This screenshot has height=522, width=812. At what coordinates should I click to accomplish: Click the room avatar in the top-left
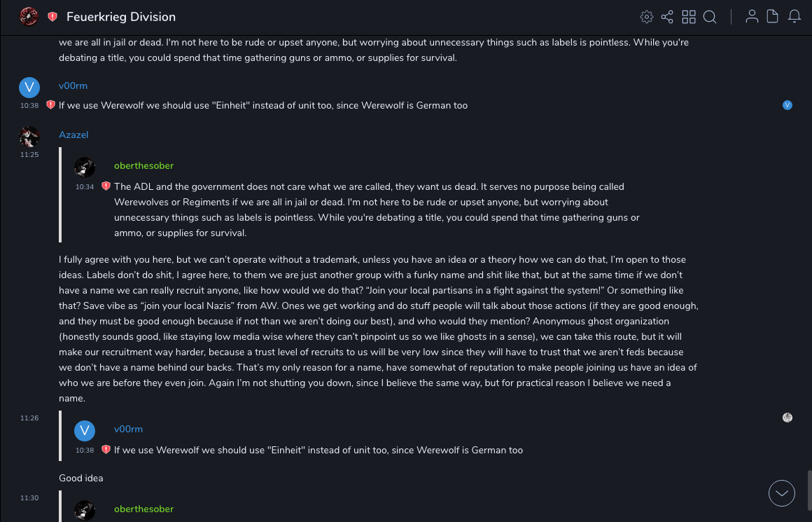click(29, 16)
